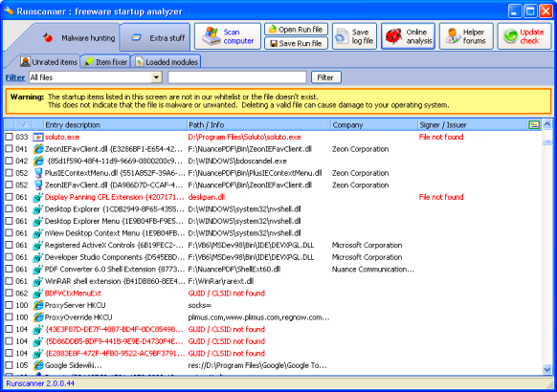Sort by the Signer / Issuer column header
Image resolution: width=557 pixels, height=392 pixels.
[473, 125]
